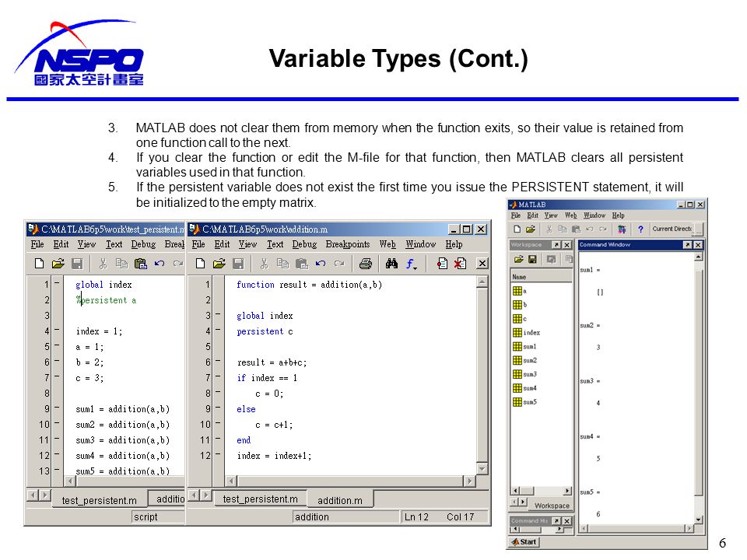Click 'Ln 12' status bar entry
The width and height of the screenshot is (747, 560).
point(416,516)
